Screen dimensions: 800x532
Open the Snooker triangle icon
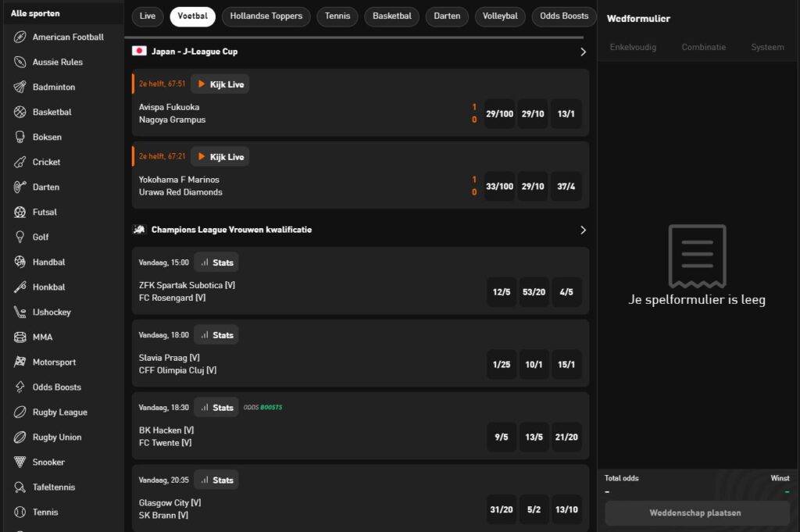tap(20, 462)
